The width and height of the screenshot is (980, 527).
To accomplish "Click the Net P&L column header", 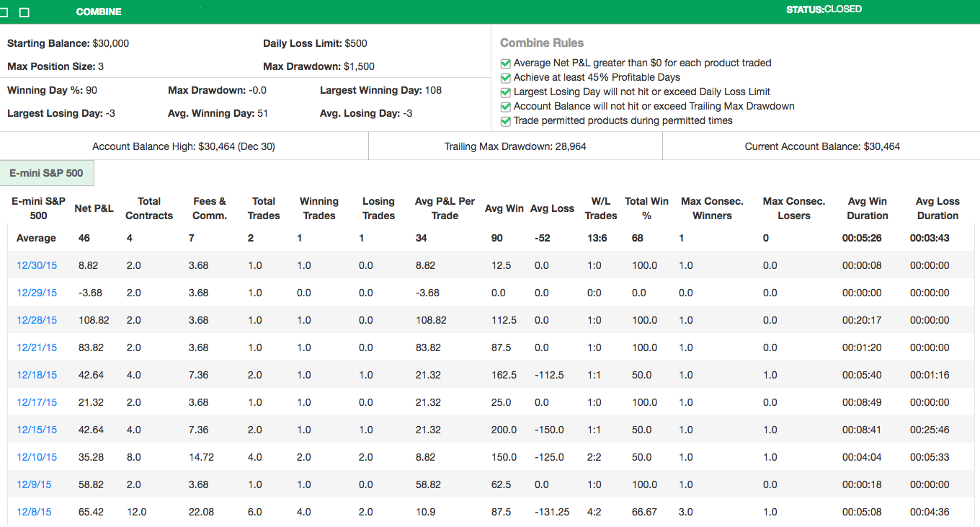I will 94,208.
